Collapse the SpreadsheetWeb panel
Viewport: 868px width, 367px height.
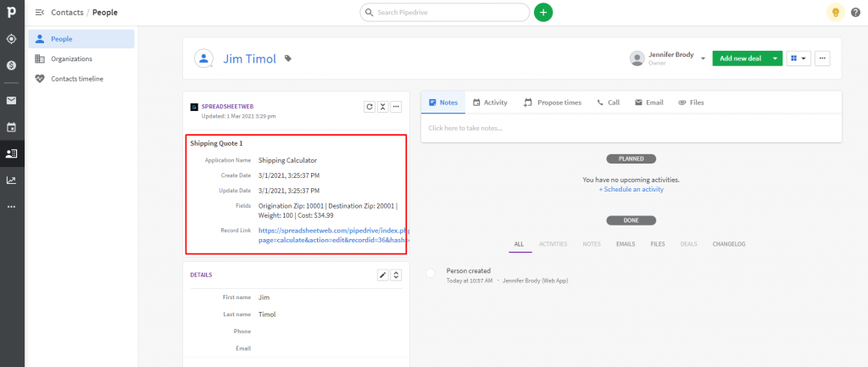[x=382, y=107]
